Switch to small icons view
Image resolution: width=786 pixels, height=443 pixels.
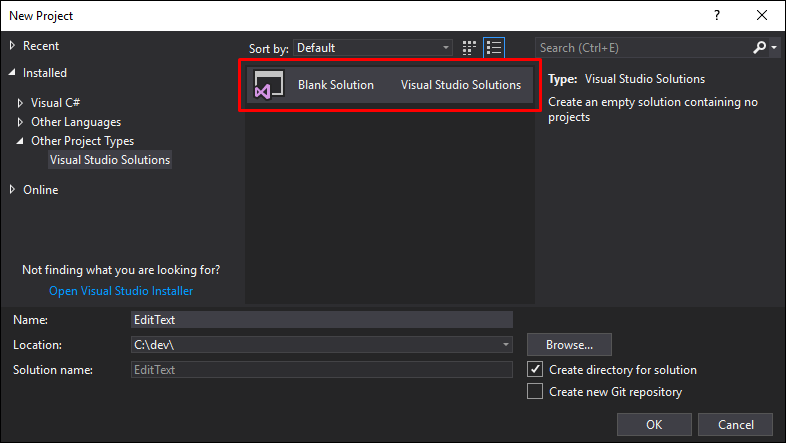[469, 48]
